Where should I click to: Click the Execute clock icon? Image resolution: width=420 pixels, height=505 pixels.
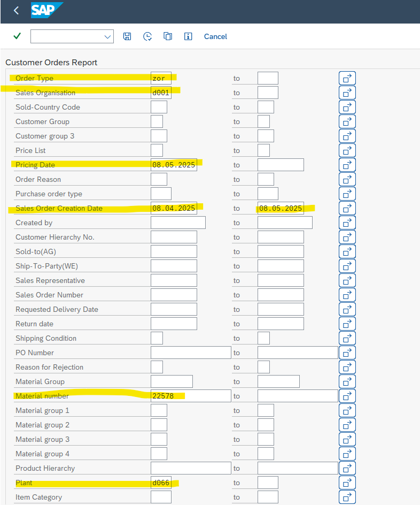point(147,36)
